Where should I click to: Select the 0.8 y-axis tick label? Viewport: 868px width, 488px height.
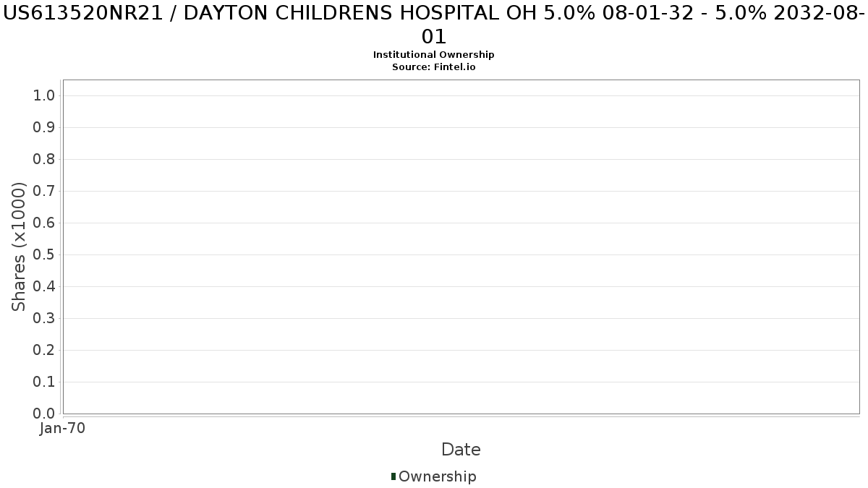(45, 160)
